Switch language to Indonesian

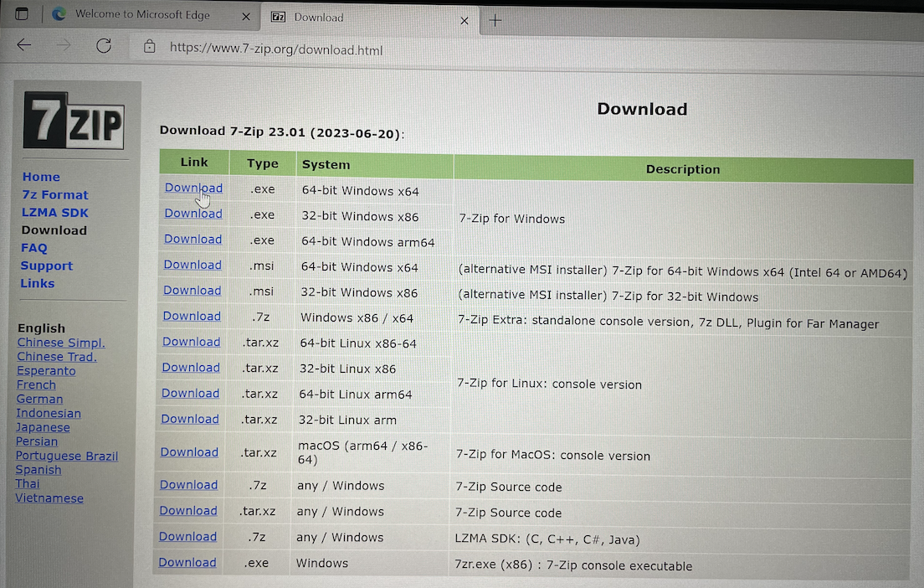(x=49, y=414)
